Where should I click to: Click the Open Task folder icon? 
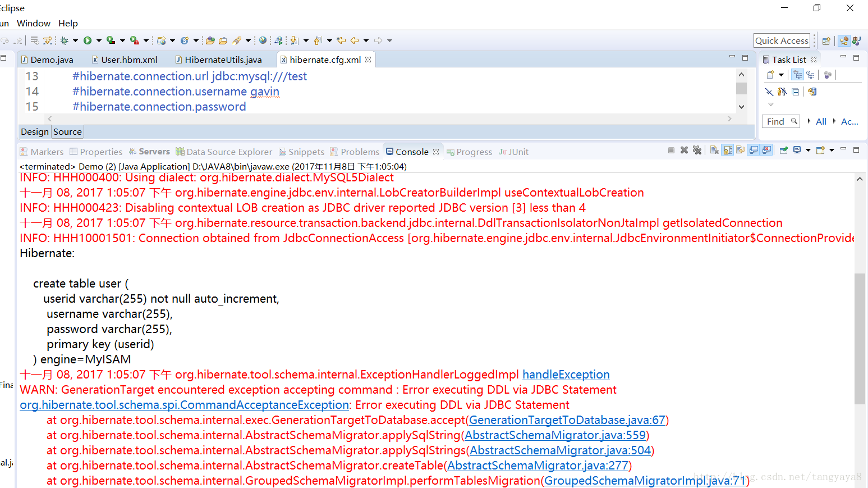point(223,40)
